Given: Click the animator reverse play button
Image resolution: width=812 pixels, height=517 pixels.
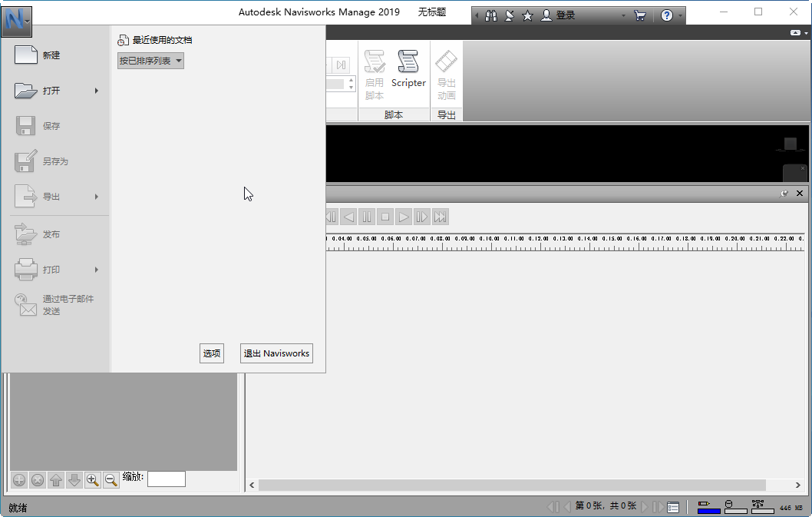Looking at the screenshot, I should 349,217.
